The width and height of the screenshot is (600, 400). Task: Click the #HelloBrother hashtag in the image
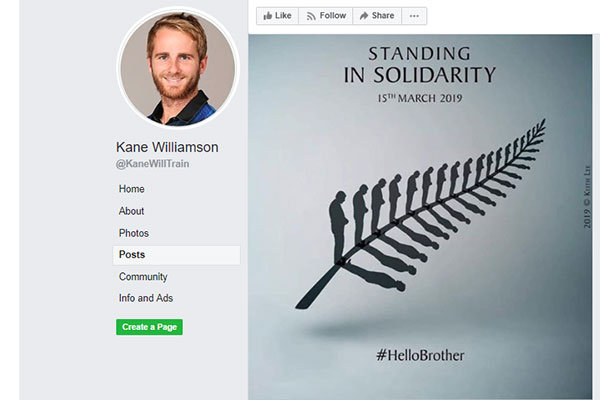[x=420, y=355]
